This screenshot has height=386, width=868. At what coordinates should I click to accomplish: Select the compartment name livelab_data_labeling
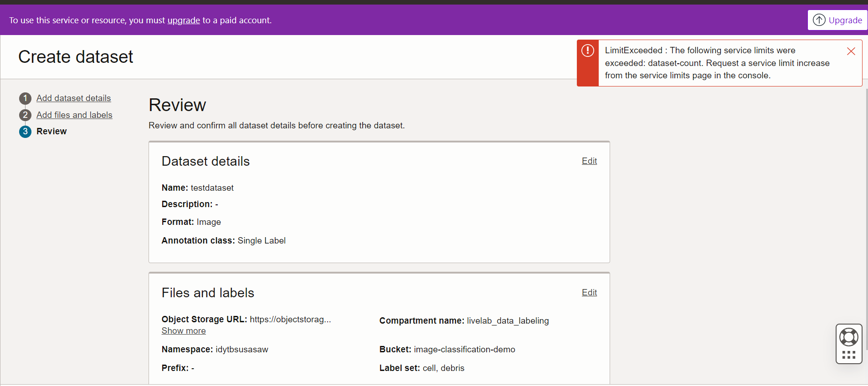[x=508, y=321]
